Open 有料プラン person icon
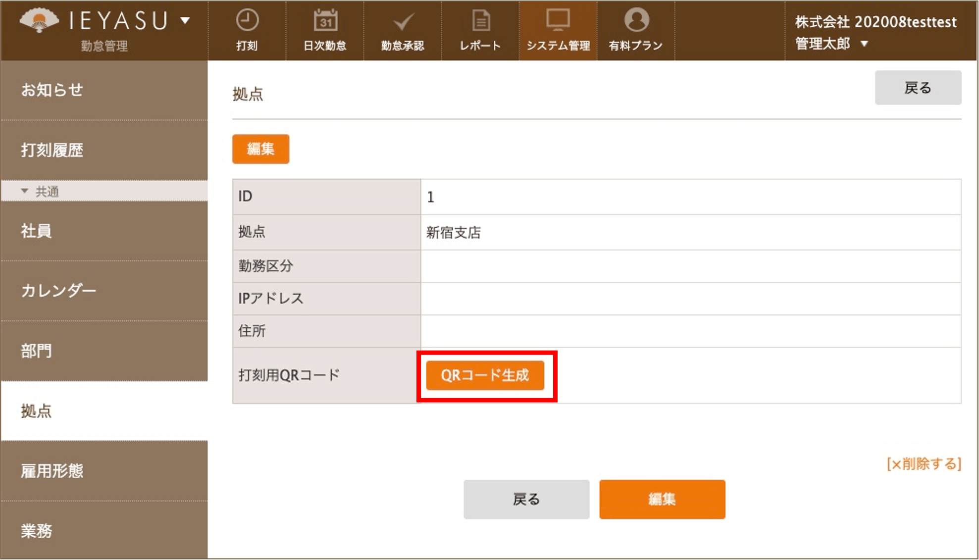This screenshot has width=979, height=560. click(636, 20)
